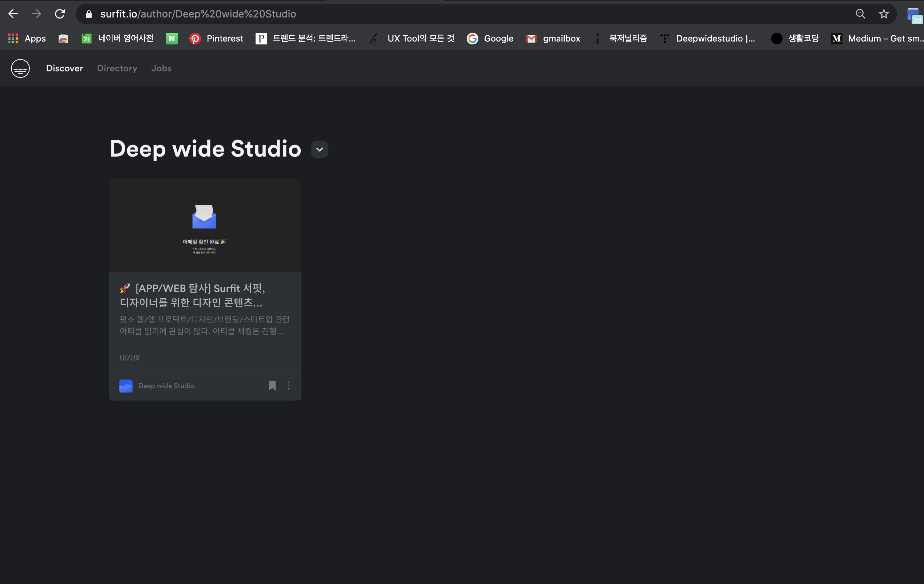Open the Pinterest bookmark
The image size is (924, 584).
(216, 38)
